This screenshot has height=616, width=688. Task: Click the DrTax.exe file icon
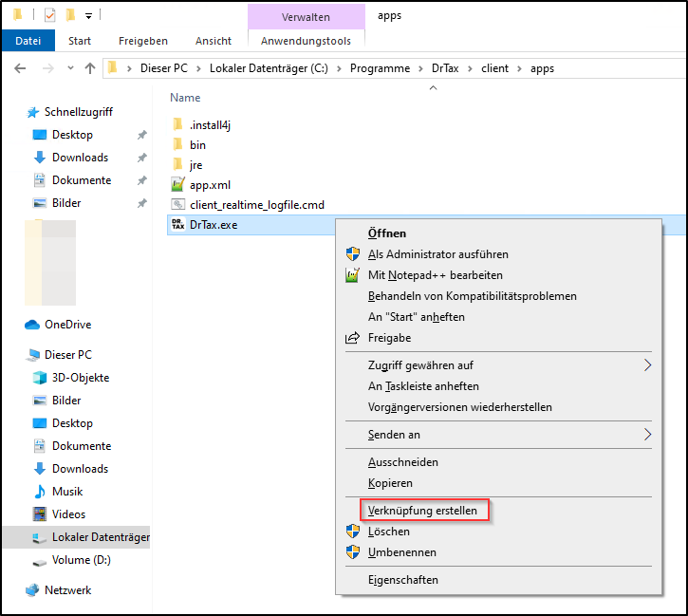click(177, 224)
